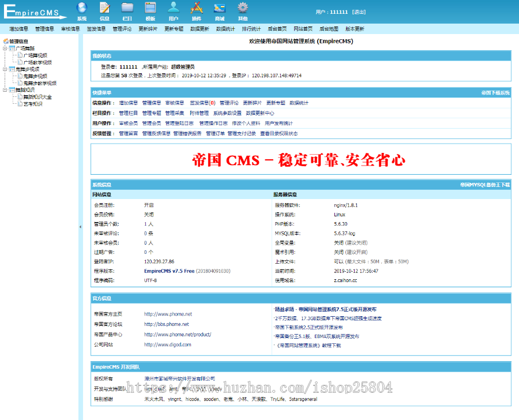
Task: Click the 插件 (Plugin) icon
Action: [196, 8]
